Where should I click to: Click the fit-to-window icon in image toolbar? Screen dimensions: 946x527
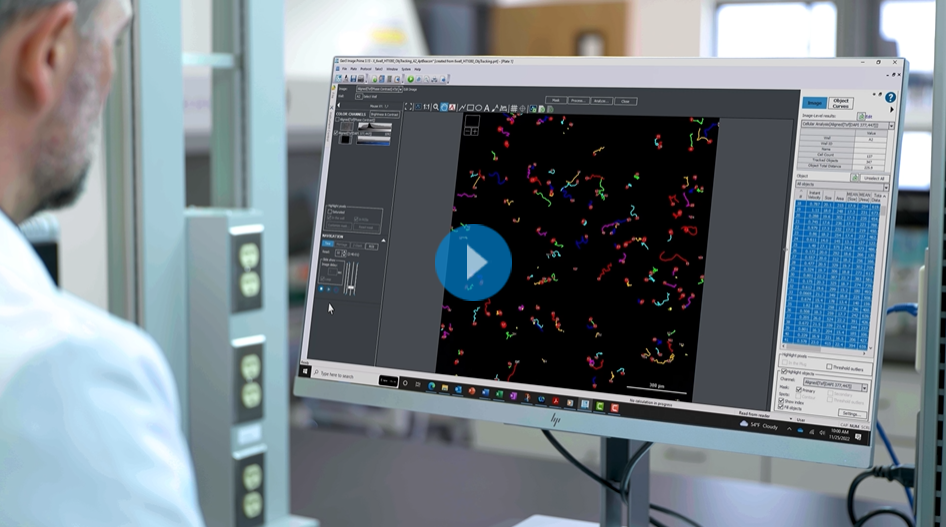click(408, 107)
